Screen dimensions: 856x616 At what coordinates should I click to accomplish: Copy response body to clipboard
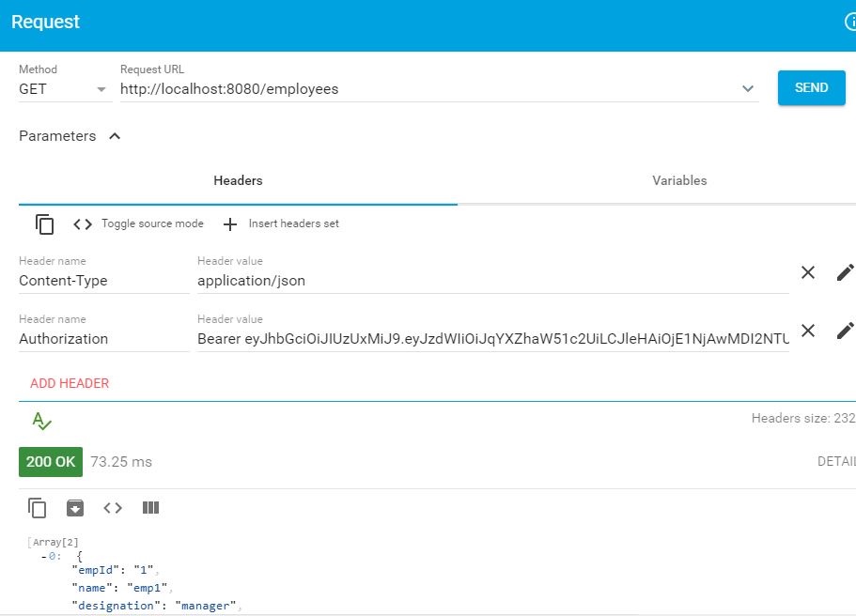coord(38,508)
